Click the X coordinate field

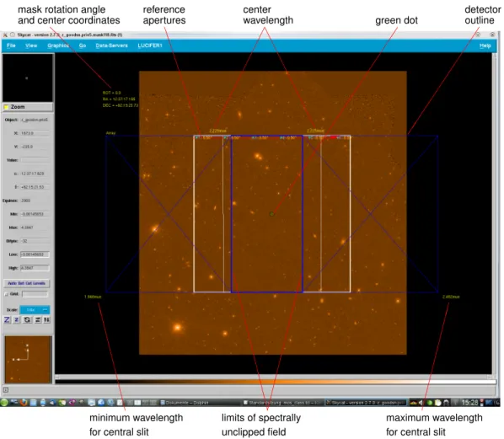35,133
